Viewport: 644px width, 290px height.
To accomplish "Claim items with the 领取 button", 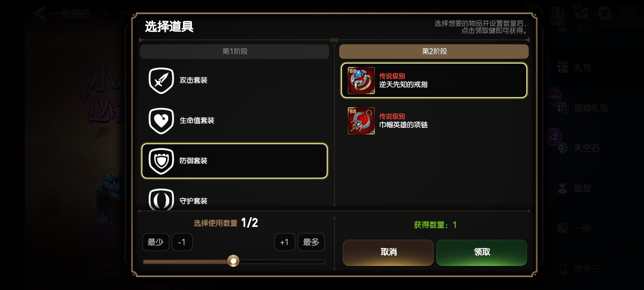I will [x=482, y=252].
